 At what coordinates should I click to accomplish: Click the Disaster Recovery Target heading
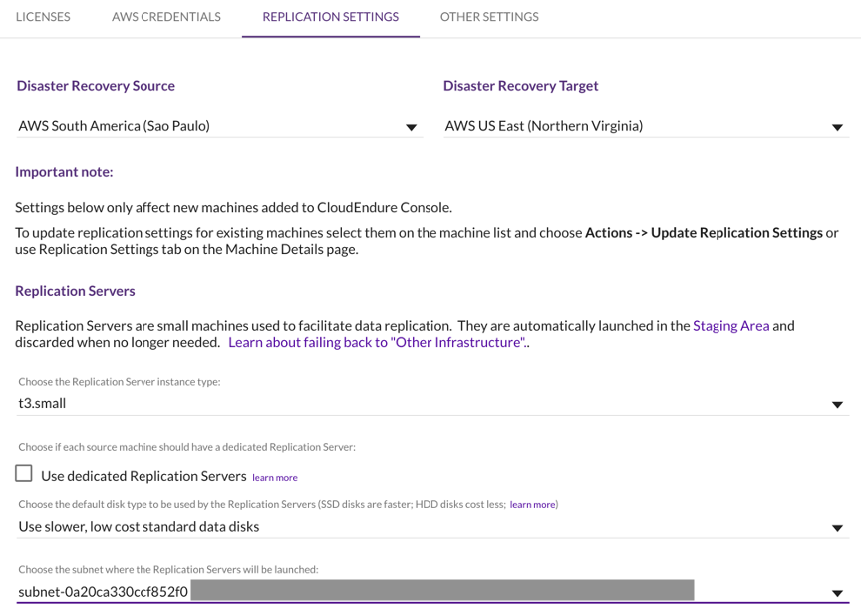[520, 86]
